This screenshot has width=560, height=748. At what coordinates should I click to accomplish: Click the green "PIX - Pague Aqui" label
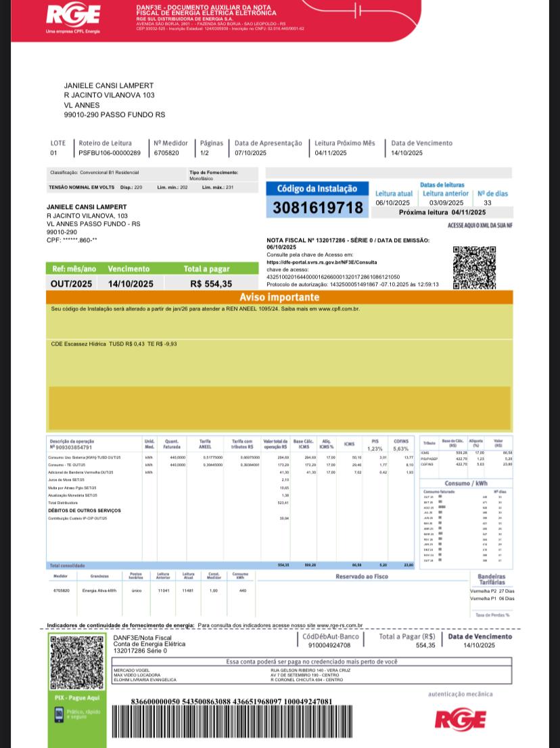tap(76, 697)
